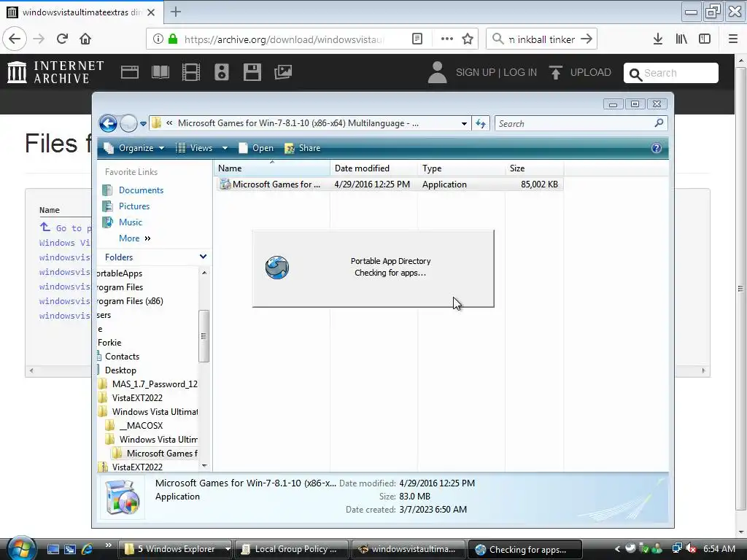Open Windows Explorer taskbar group
The image size is (747, 560).
point(175,549)
